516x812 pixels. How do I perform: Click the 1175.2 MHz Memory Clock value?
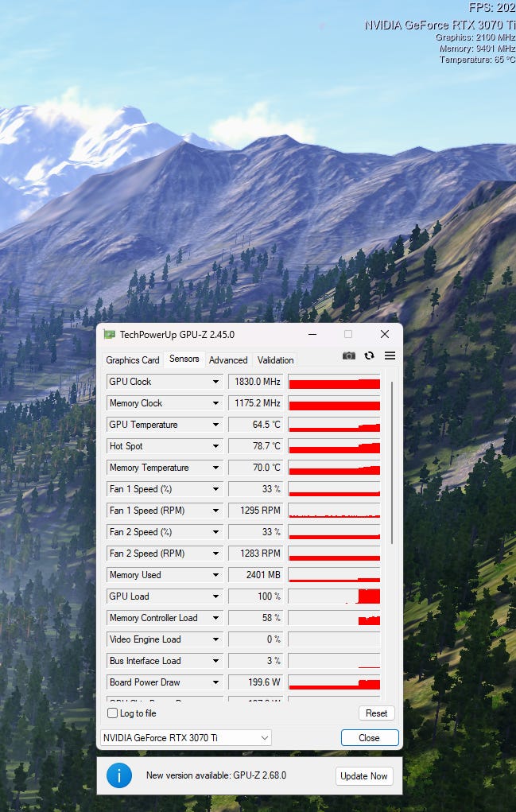[256, 403]
